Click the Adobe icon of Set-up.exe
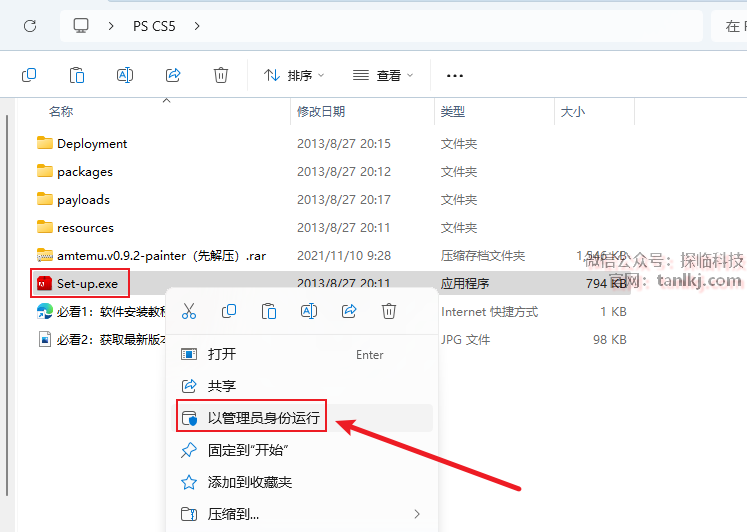 point(45,283)
